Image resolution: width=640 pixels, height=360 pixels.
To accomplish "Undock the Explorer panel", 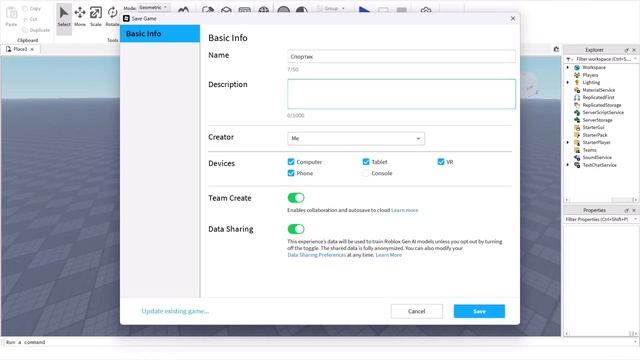I will point(627,50).
